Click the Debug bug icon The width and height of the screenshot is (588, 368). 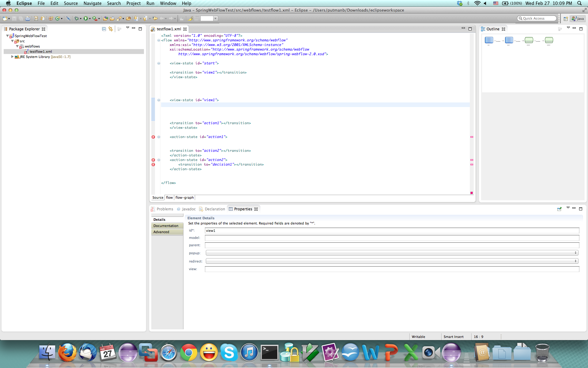click(x=77, y=19)
